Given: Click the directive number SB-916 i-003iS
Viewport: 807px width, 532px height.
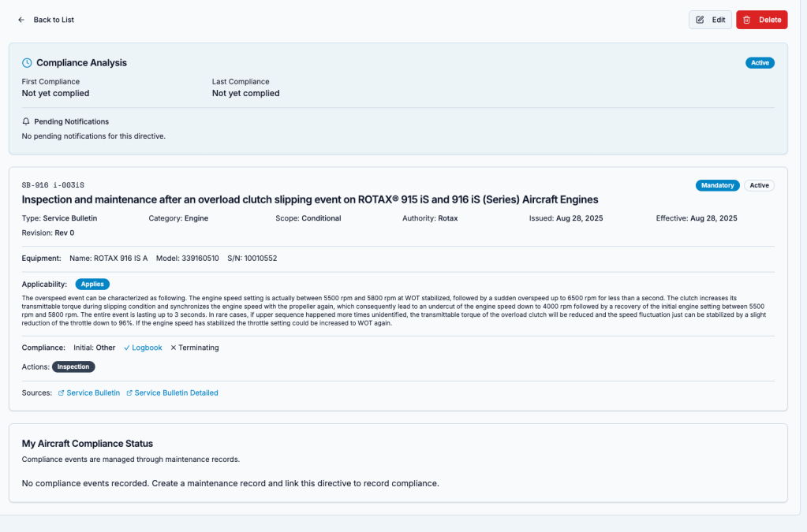Looking at the screenshot, I should pos(53,185).
